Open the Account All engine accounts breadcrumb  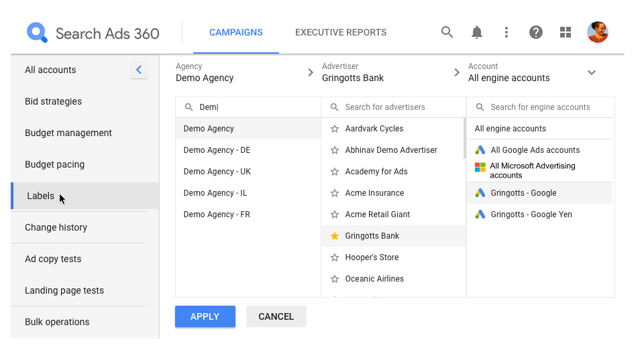point(509,72)
